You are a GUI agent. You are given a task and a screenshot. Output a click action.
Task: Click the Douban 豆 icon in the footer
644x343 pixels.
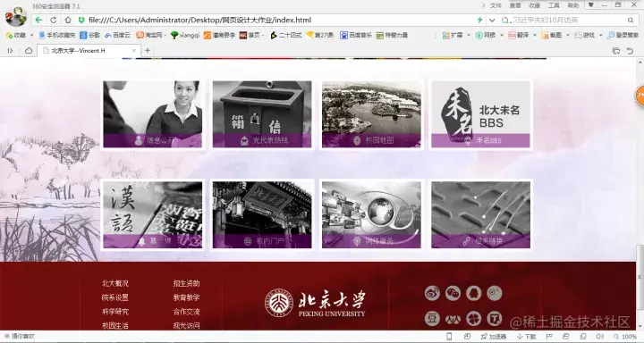[432, 318]
